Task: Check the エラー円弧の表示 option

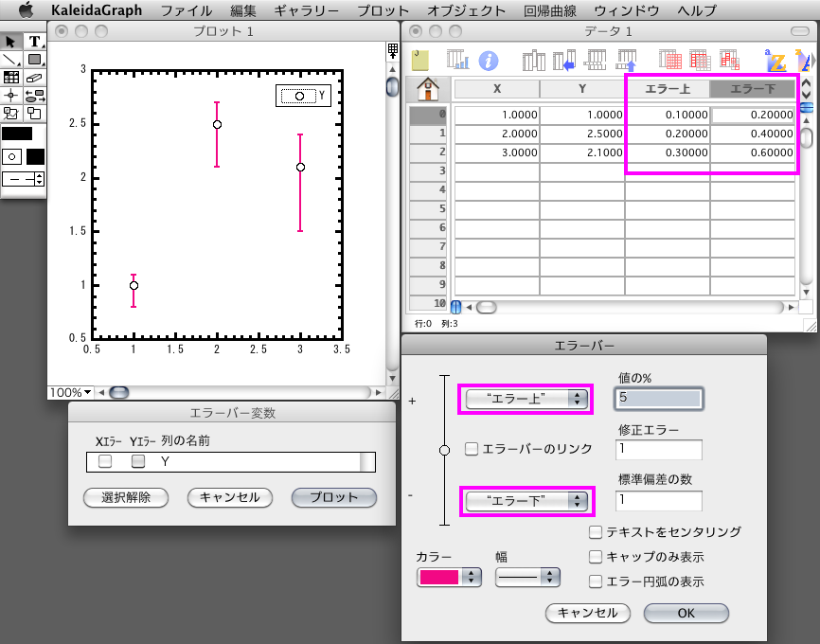Action: click(x=596, y=581)
